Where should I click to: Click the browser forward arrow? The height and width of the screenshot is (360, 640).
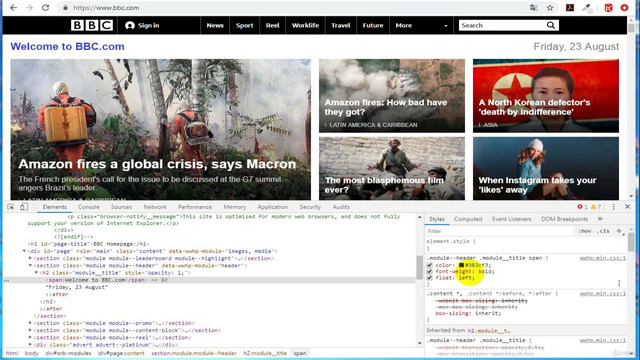click(29, 8)
